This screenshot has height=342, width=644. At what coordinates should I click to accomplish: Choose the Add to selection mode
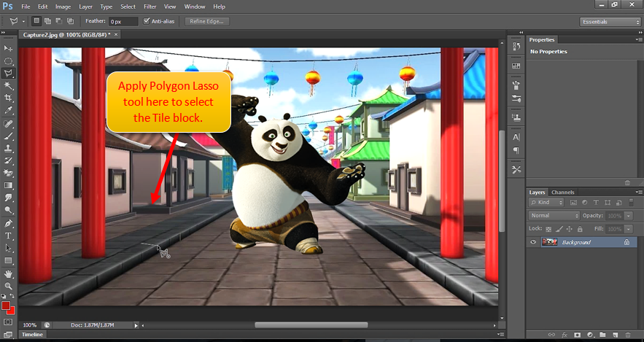(x=47, y=21)
